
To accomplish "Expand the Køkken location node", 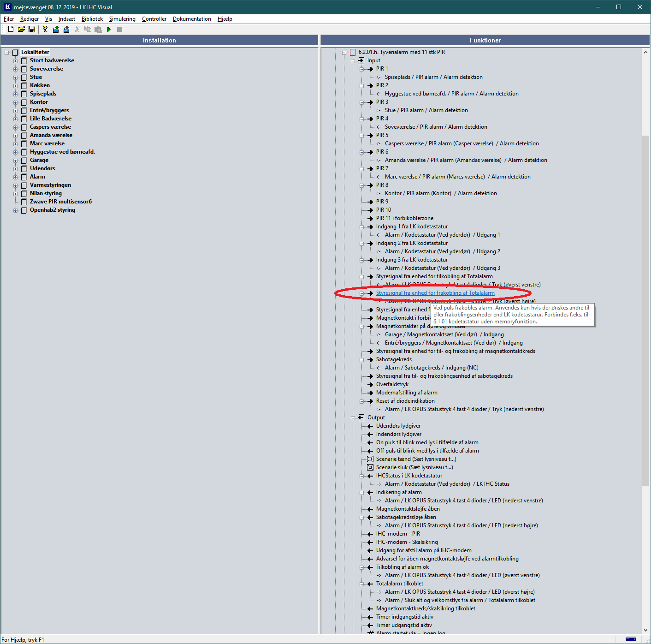I will (x=15, y=85).
